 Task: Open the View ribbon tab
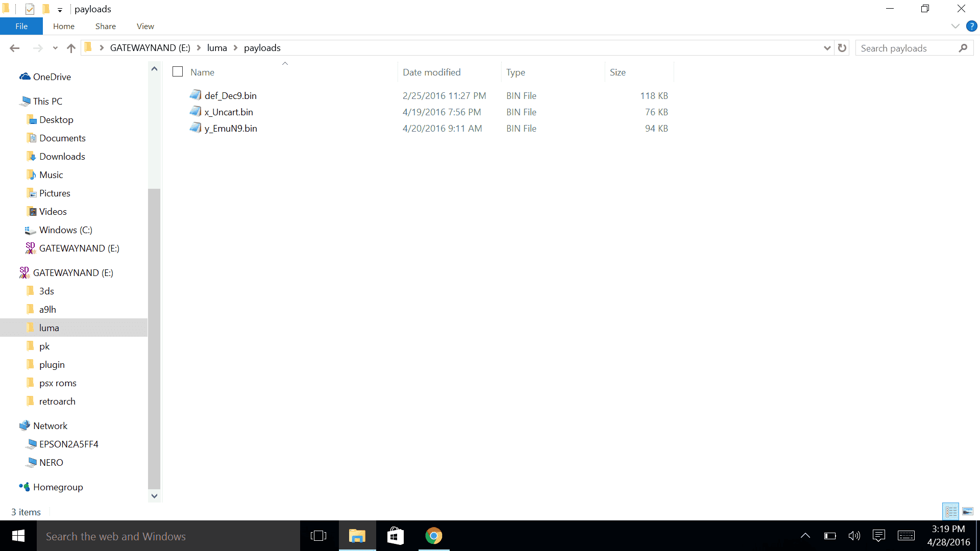point(145,26)
